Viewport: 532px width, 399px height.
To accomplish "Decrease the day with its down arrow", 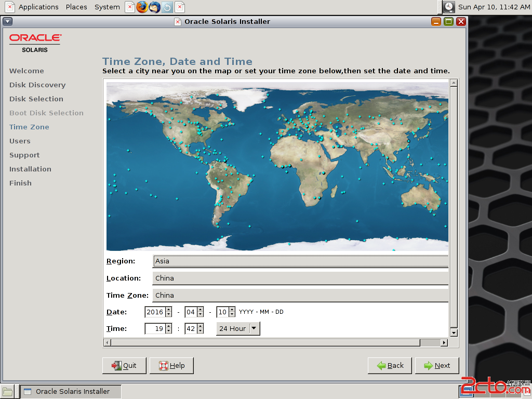I will tap(232, 314).
